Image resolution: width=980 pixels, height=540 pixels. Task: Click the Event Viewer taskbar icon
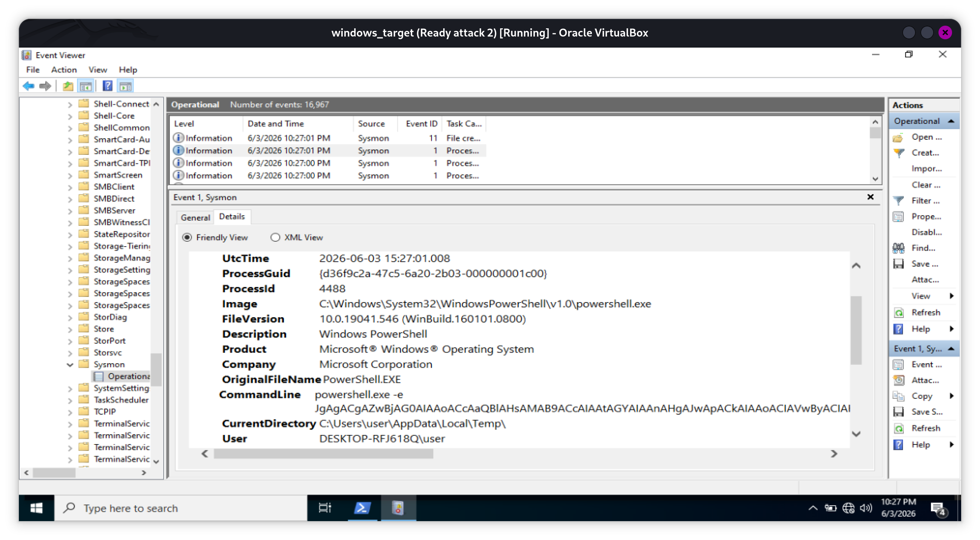click(x=398, y=508)
